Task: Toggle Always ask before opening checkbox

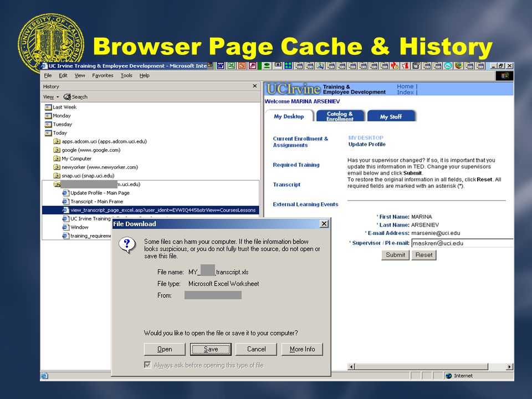Action: pos(147,365)
